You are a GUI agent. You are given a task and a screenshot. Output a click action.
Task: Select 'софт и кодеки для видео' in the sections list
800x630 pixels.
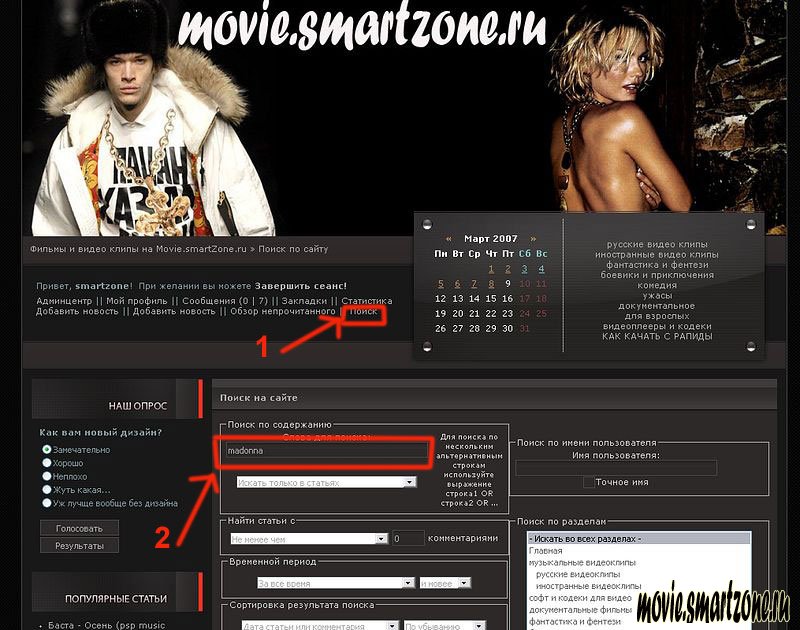580,598
